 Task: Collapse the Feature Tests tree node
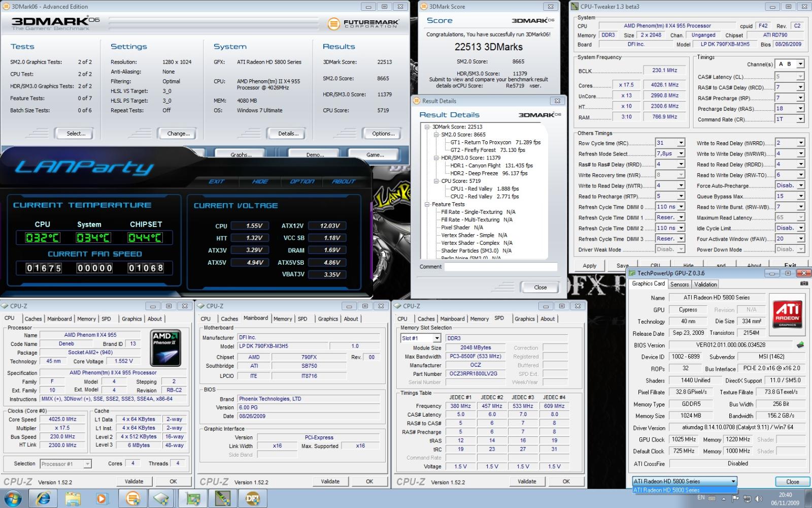[x=427, y=204]
